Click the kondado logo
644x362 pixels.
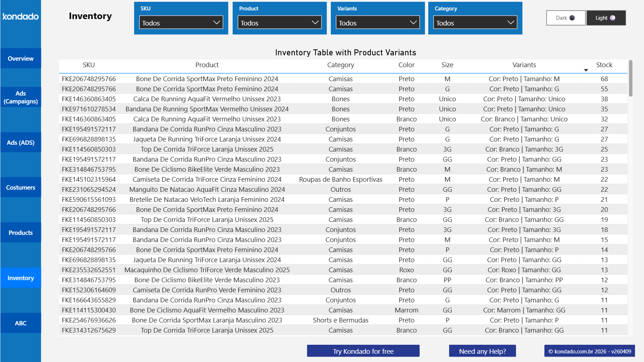tap(20, 17)
